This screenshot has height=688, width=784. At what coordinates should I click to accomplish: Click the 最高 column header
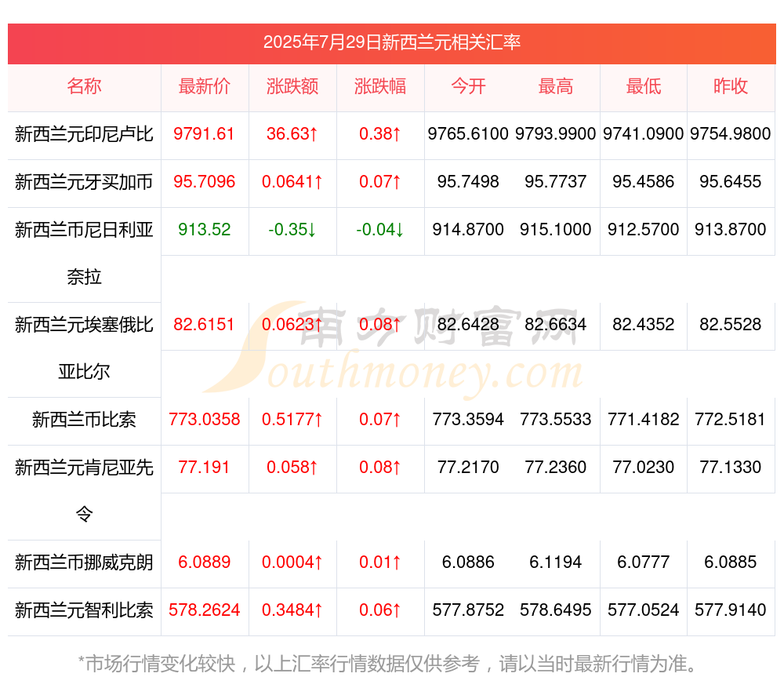(556, 86)
